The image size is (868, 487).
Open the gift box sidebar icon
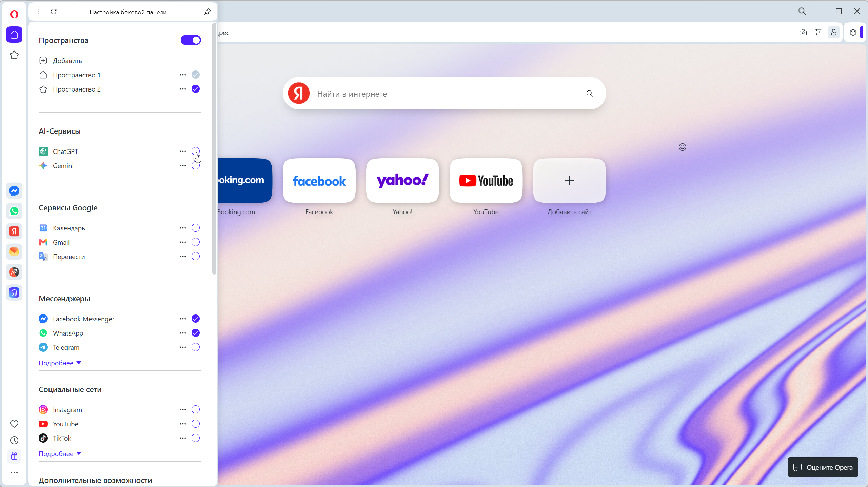pos(14,456)
